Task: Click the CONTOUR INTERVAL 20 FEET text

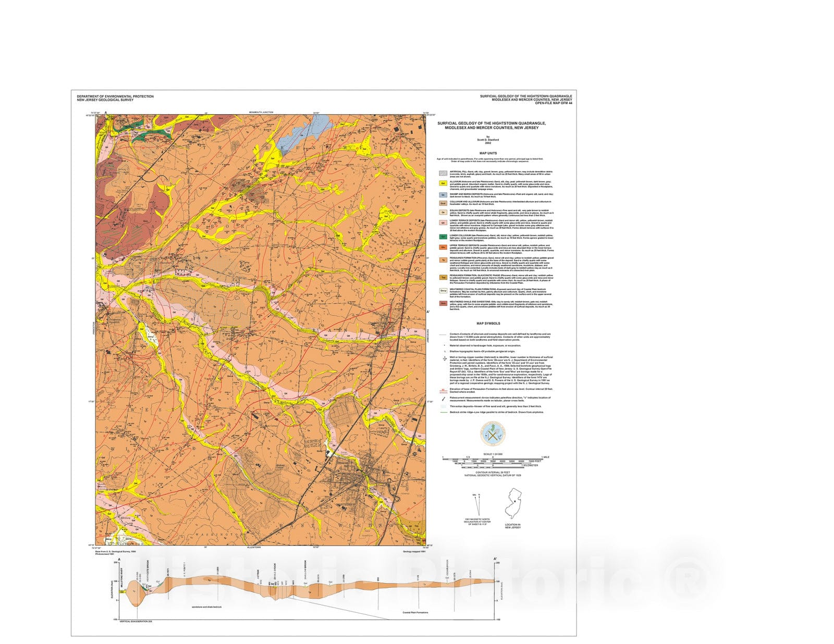Action: [x=493, y=472]
